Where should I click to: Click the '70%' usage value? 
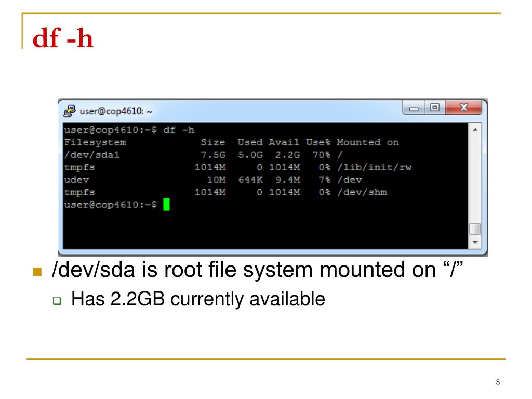321,155
